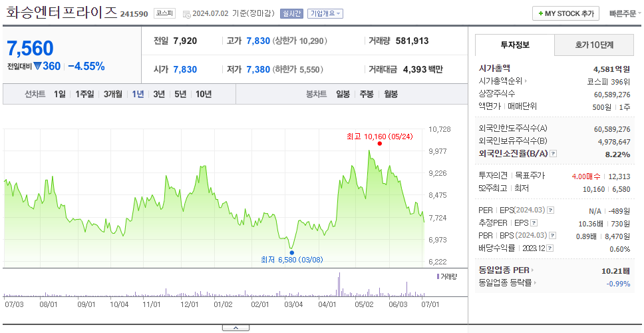Open help icon next to BPS (2024.03)
Screen dimensions: 644x333
tap(554, 236)
